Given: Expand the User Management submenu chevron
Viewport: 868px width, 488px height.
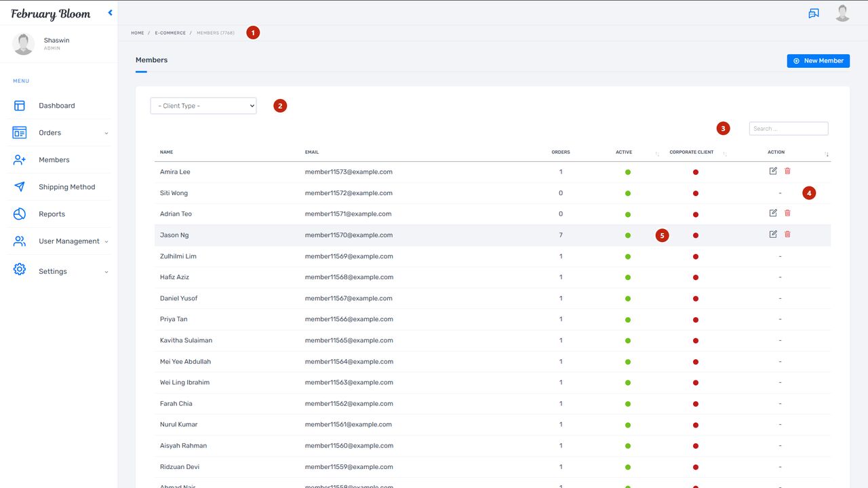Looking at the screenshot, I should [x=106, y=241].
